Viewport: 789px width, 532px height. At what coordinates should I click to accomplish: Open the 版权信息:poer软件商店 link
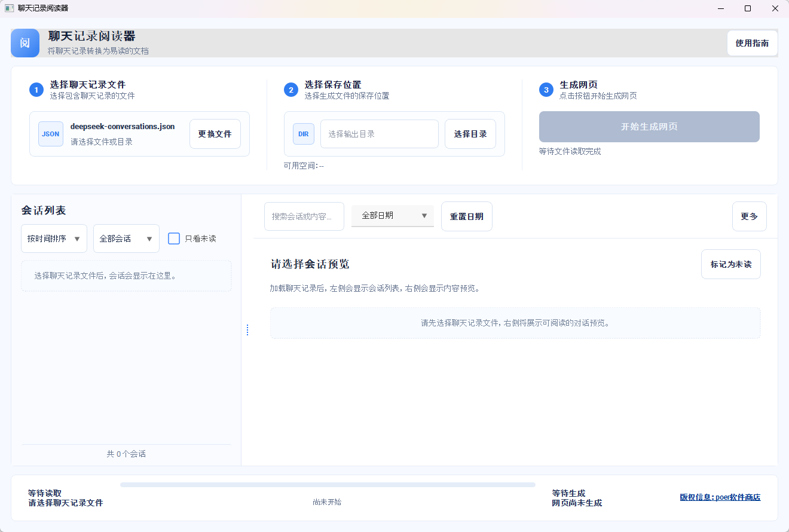pyautogui.click(x=720, y=497)
